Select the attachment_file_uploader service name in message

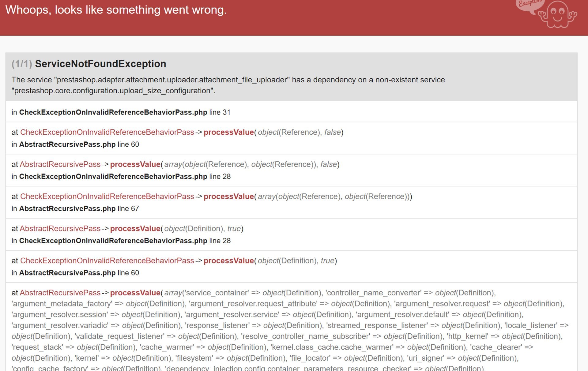pos(173,80)
